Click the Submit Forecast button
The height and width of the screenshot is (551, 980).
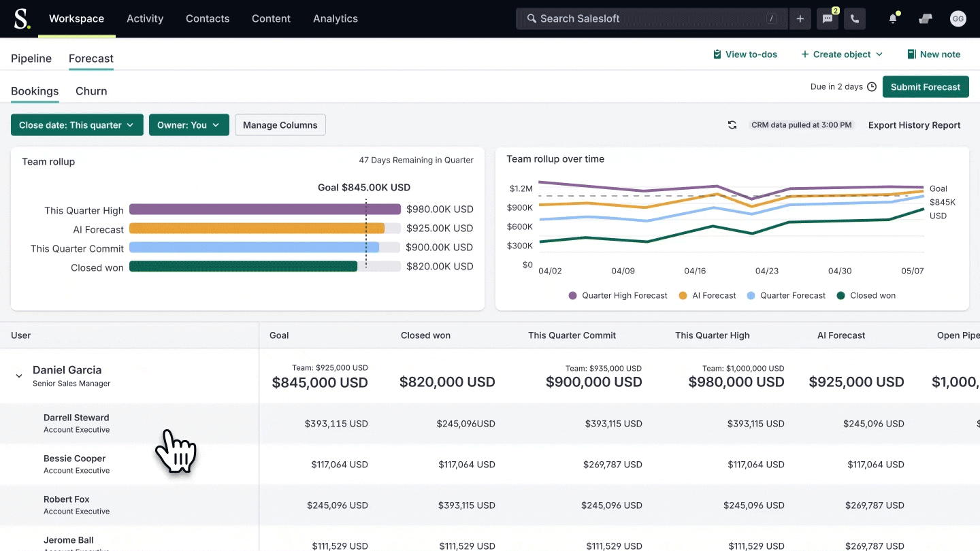925,87
